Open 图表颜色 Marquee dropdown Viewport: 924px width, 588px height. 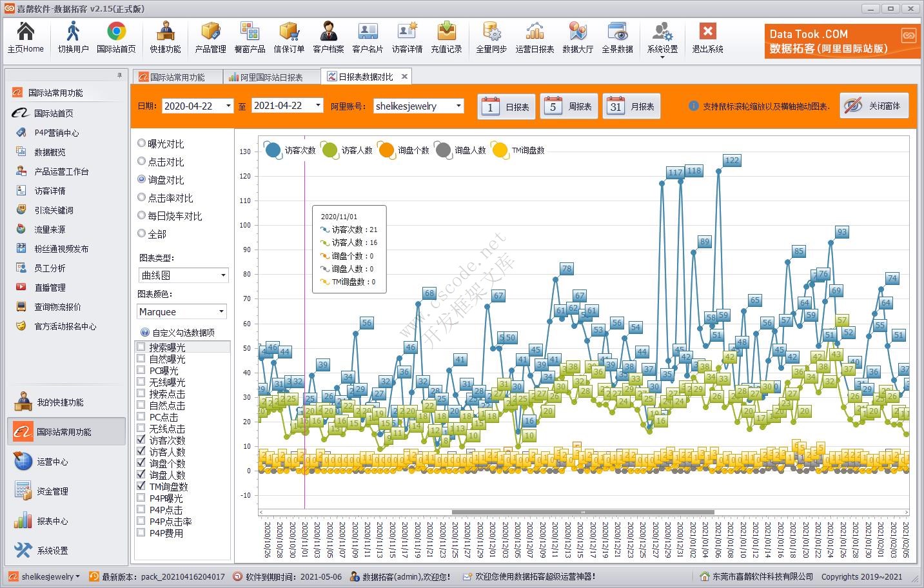(221, 311)
